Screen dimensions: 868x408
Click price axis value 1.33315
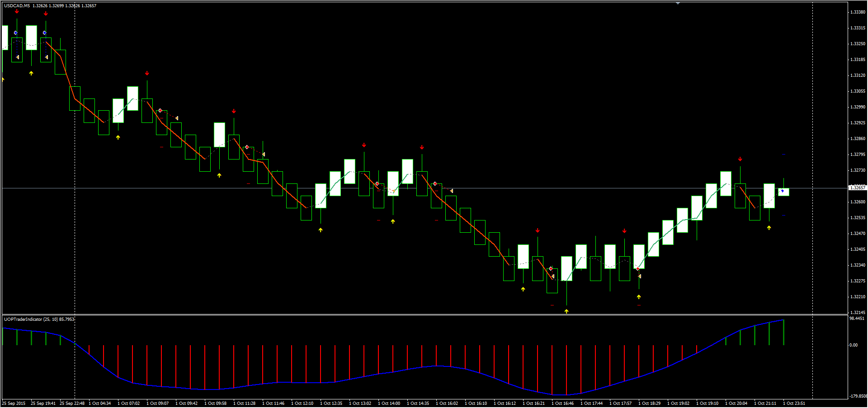click(858, 28)
